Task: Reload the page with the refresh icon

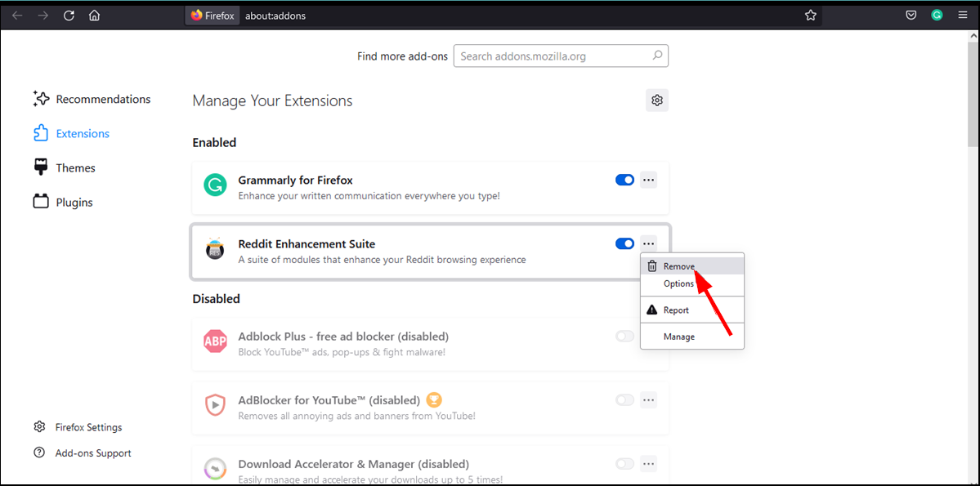Action: tap(69, 16)
